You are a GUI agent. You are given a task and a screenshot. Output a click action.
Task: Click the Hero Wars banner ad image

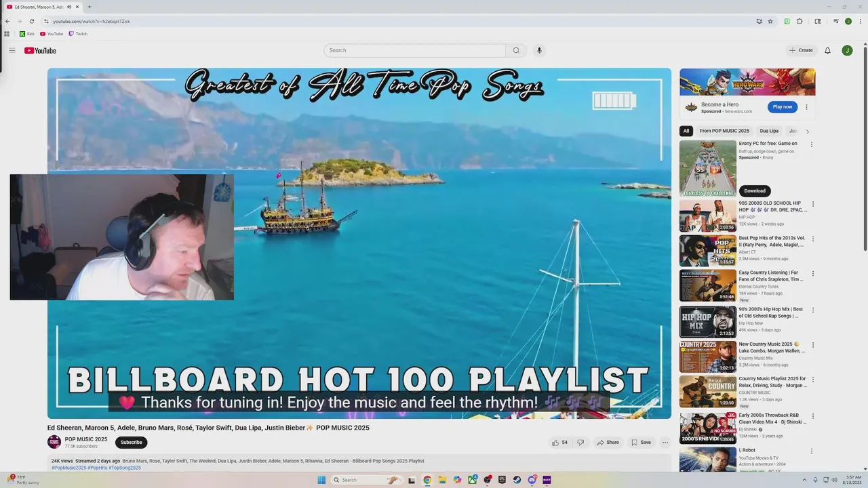pyautogui.click(x=747, y=82)
